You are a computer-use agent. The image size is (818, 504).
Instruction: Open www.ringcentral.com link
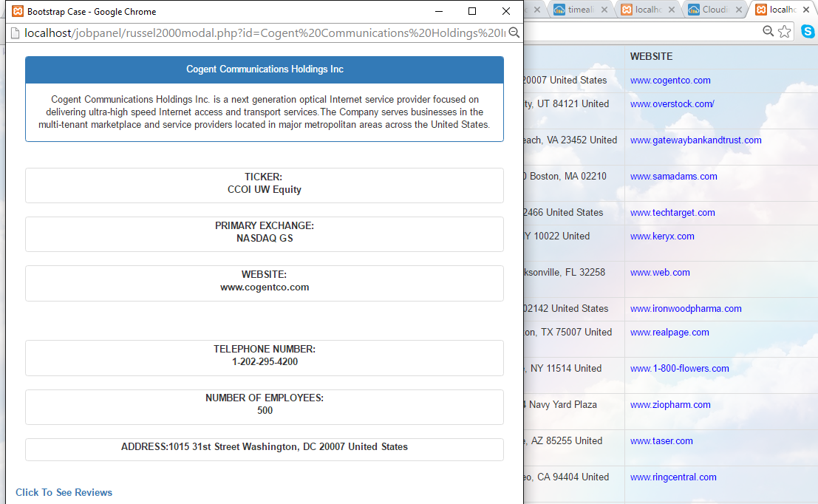coord(673,477)
